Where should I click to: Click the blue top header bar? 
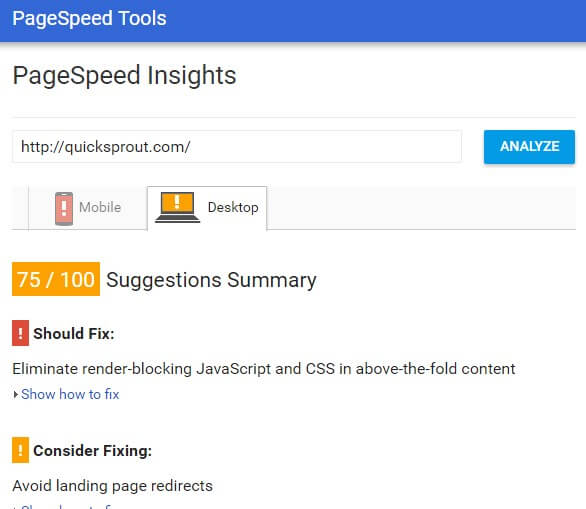click(293, 21)
